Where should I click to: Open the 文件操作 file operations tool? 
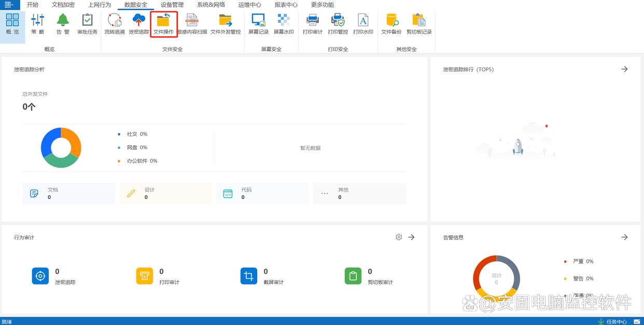pyautogui.click(x=163, y=24)
